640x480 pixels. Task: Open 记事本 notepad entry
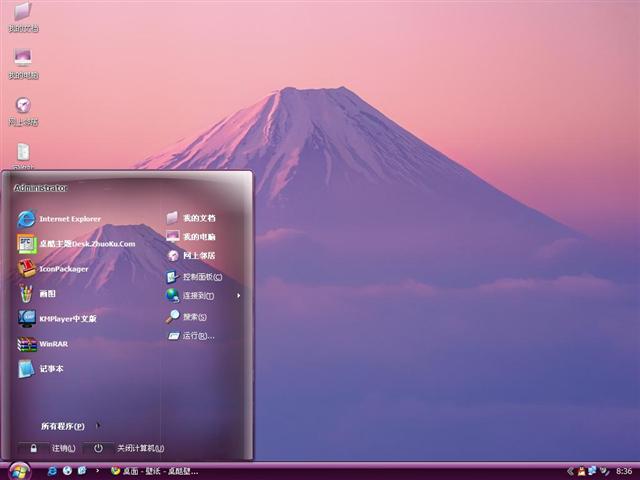click(x=41, y=369)
